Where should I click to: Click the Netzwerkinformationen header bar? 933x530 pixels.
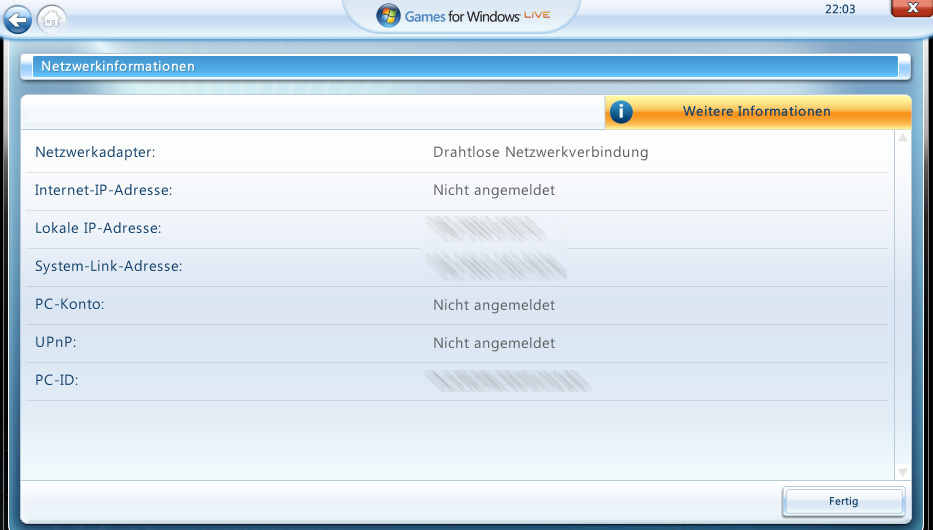pos(465,66)
